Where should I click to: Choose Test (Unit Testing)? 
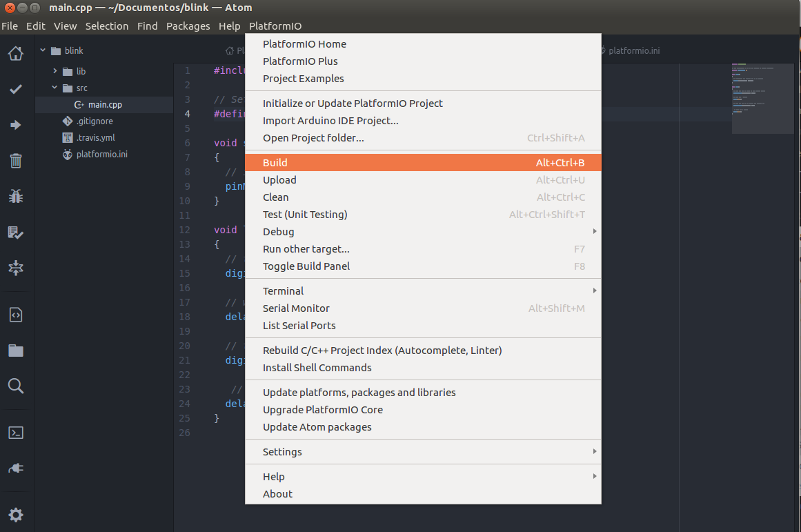(423, 215)
